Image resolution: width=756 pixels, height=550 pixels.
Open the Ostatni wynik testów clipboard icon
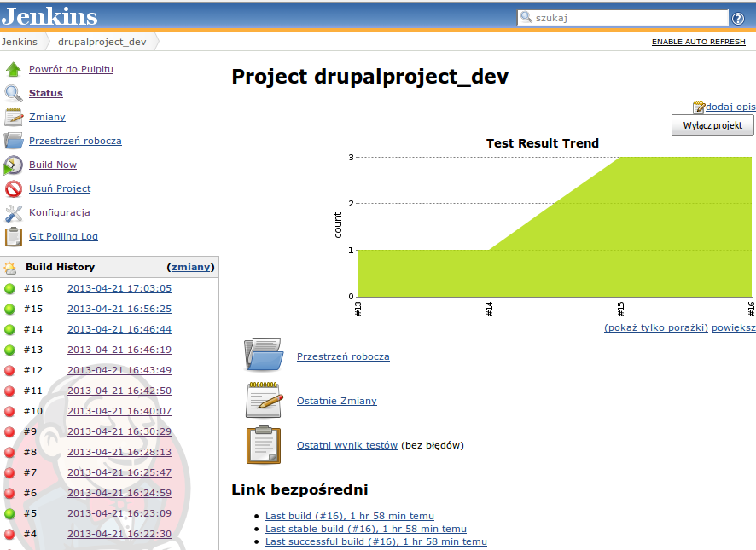262,443
